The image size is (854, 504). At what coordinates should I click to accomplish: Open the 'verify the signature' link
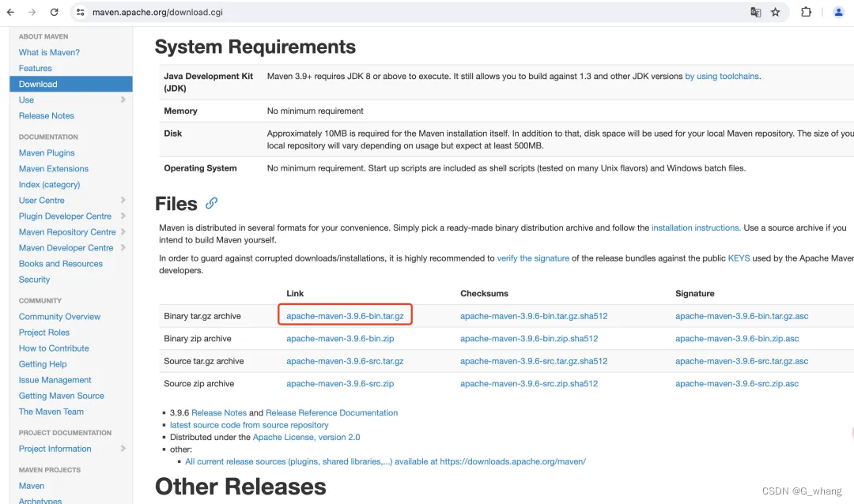click(533, 258)
